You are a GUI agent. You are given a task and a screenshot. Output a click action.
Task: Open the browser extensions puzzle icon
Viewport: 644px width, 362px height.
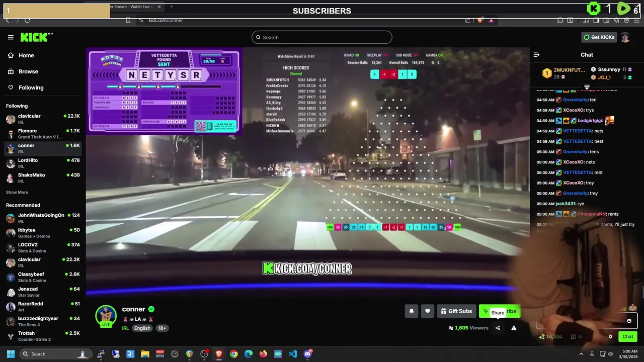(x=560, y=20)
